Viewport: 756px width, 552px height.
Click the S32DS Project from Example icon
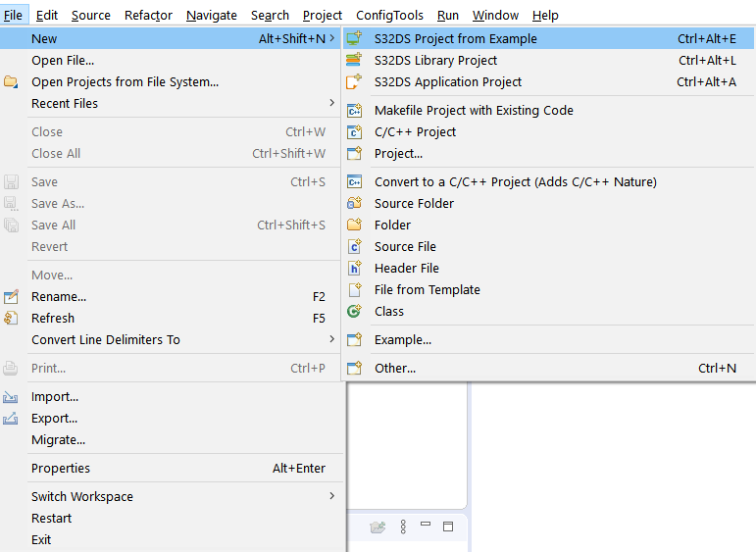pos(355,39)
